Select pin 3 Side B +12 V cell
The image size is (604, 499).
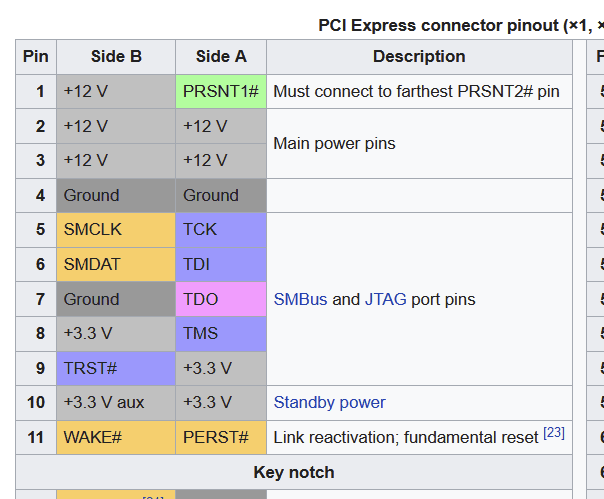tap(116, 161)
